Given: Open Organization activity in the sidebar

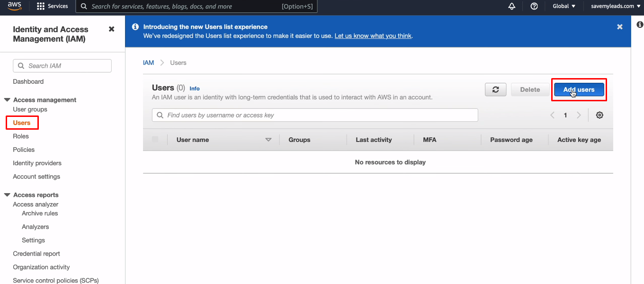Looking at the screenshot, I should (41, 267).
